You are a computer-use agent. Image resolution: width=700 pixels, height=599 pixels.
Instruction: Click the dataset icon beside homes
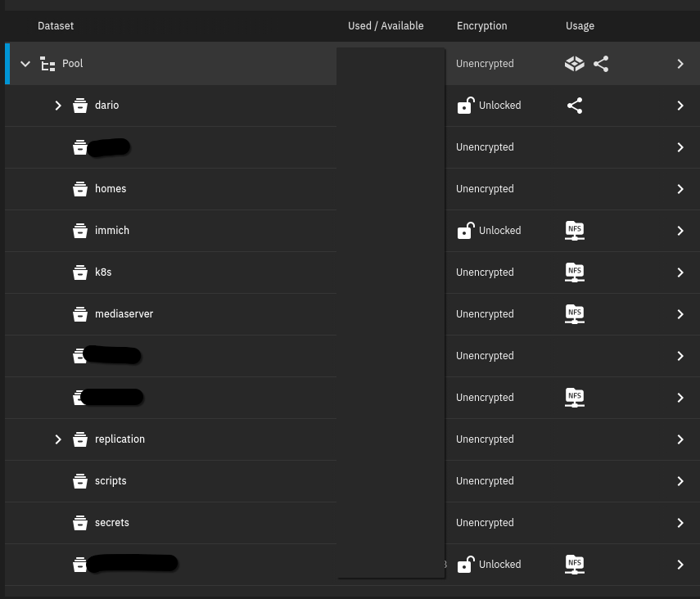tap(80, 189)
